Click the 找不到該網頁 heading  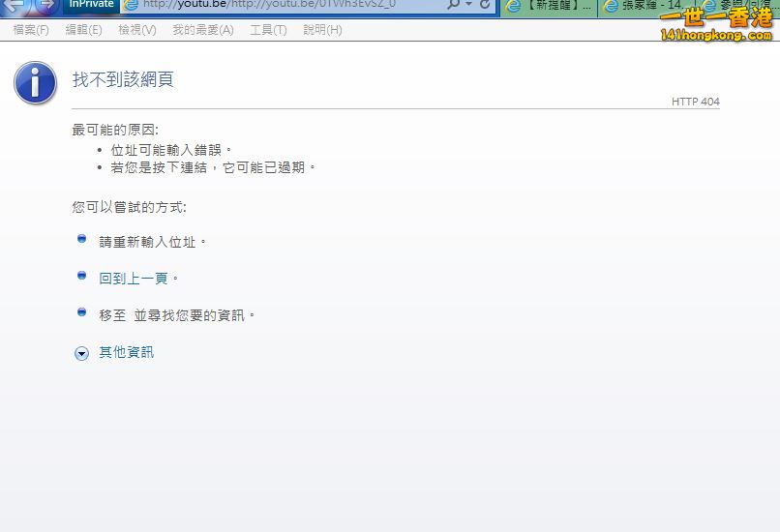[x=123, y=79]
